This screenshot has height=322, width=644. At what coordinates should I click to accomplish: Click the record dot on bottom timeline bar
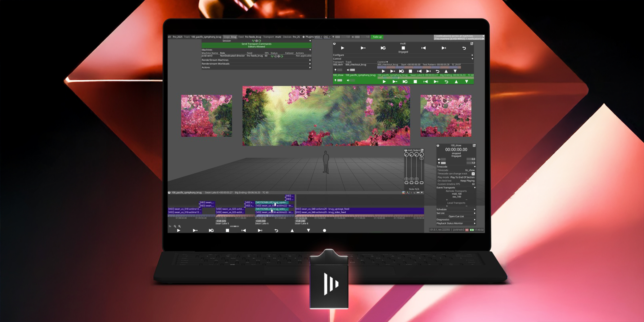point(324,231)
